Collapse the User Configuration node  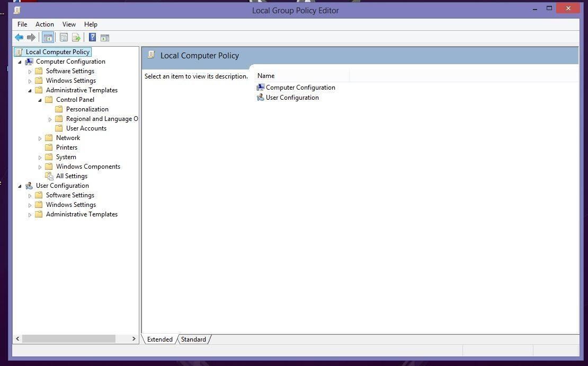point(20,186)
